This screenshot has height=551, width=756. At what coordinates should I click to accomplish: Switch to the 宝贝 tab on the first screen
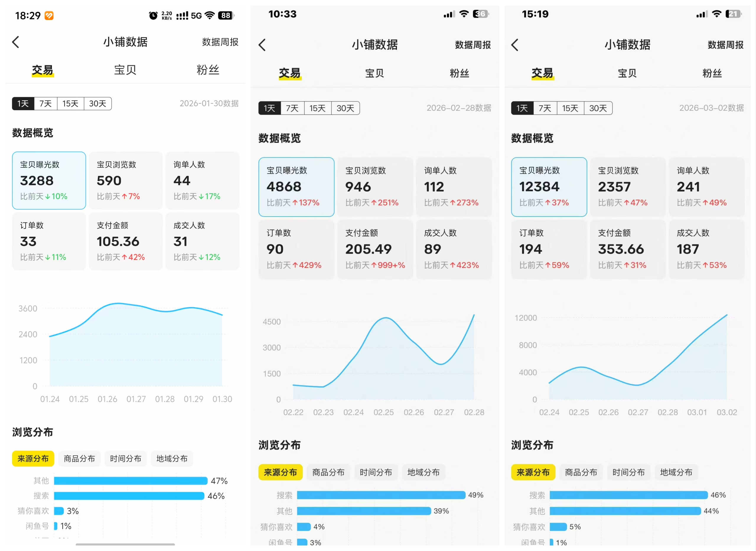pyautogui.click(x=125, y=70)
